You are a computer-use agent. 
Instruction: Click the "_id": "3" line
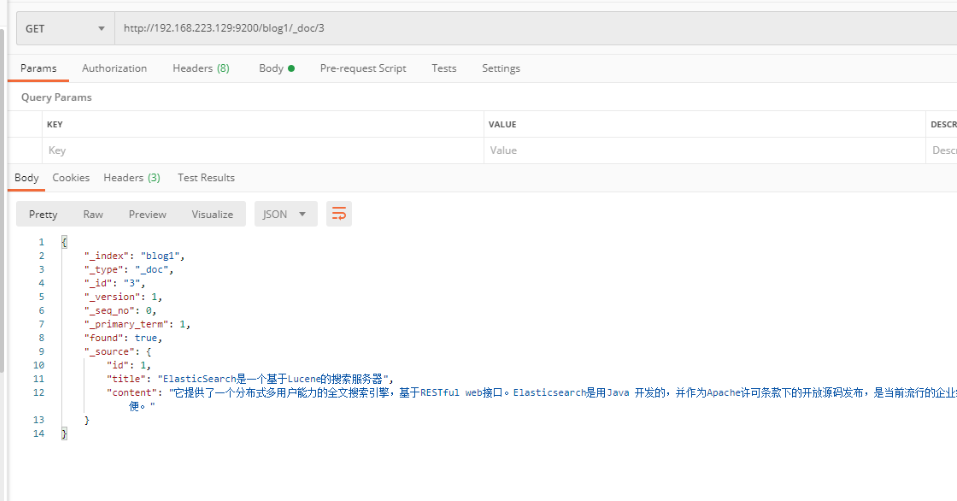115,283
